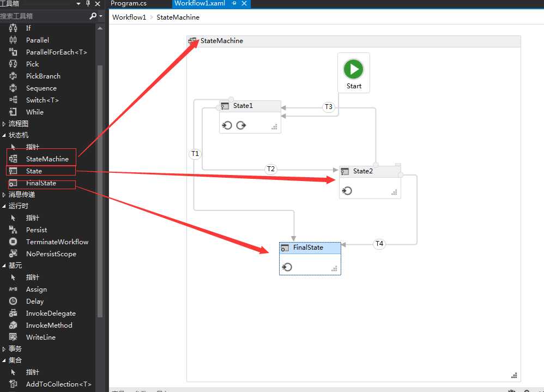Select the State toolbox icon
Screen dimensions: 544x392
click(x=13, y=171)
